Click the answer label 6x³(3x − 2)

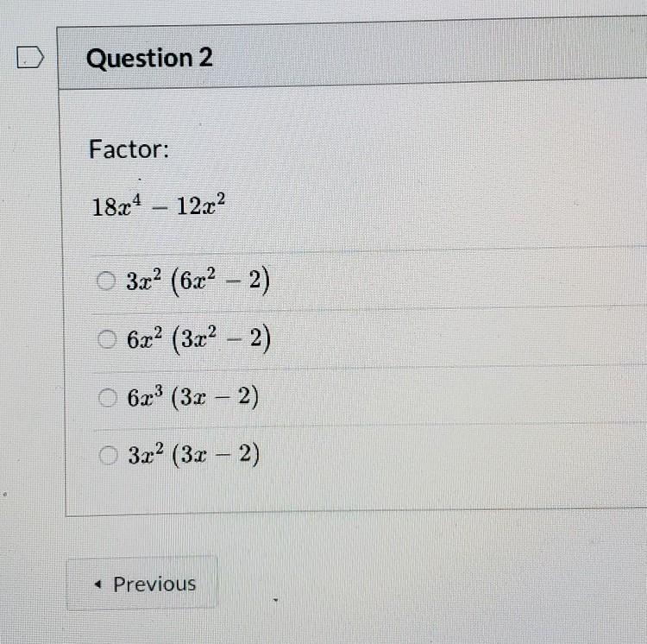click(x=192, y=398)
